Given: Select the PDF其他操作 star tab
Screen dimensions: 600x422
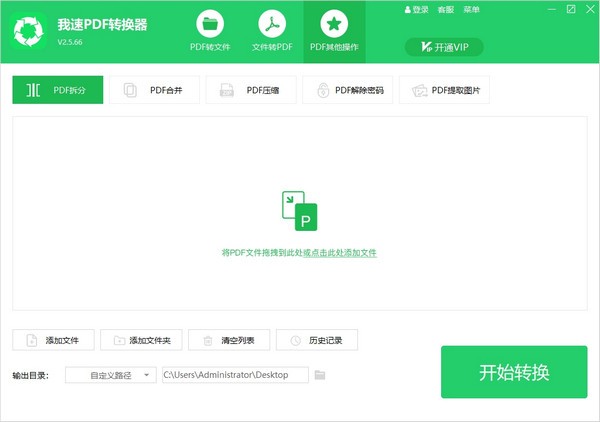Looking at the screenshot, I should (334, 31).
